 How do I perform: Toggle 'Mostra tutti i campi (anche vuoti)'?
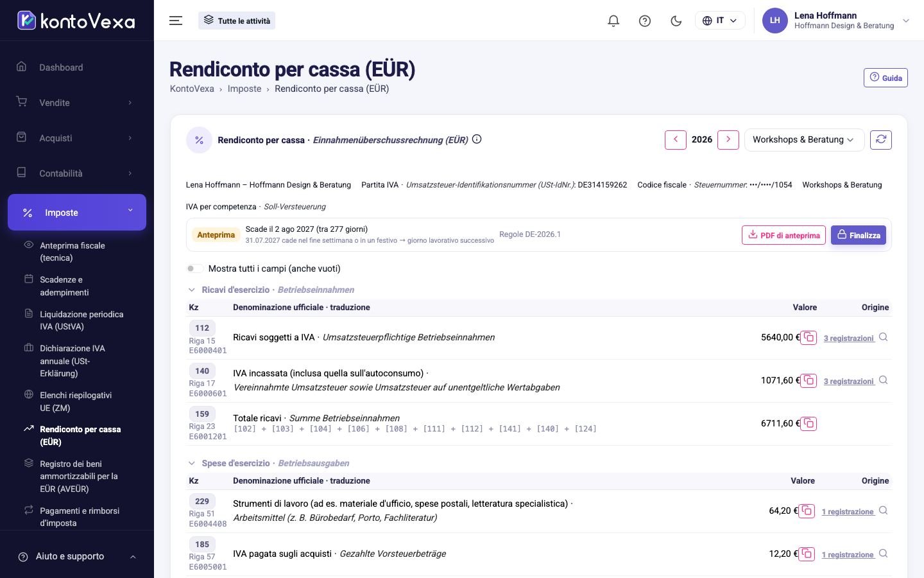tap(194, 268)
